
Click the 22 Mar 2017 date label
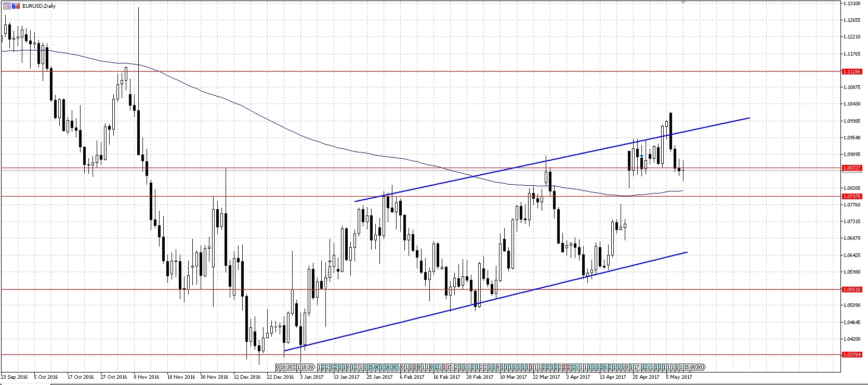coord(546,377)
